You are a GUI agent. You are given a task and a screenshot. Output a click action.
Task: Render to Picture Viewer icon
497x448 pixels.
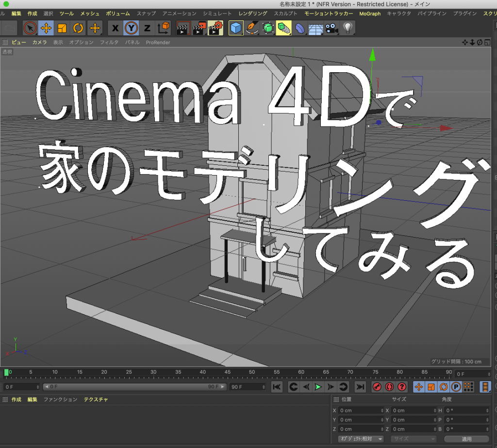(199, 28)
